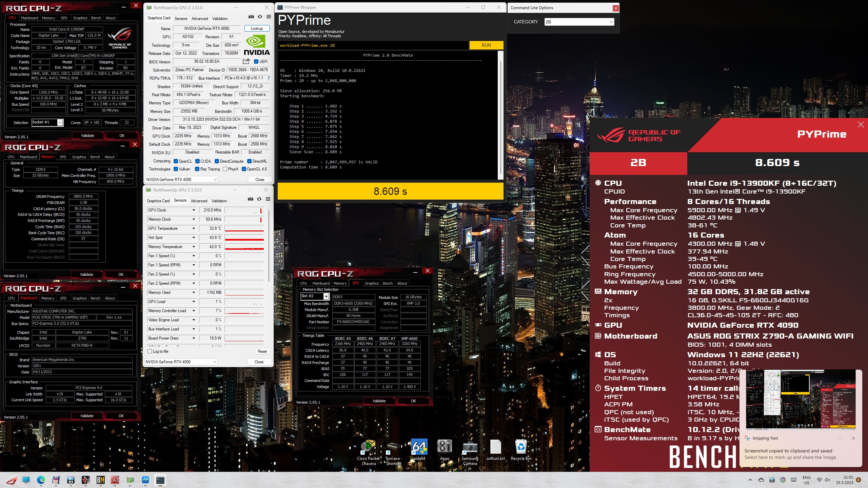Click the GPU-Z graphics card taskbar icon
Screen dimensions: 868x488
[130, 480]
